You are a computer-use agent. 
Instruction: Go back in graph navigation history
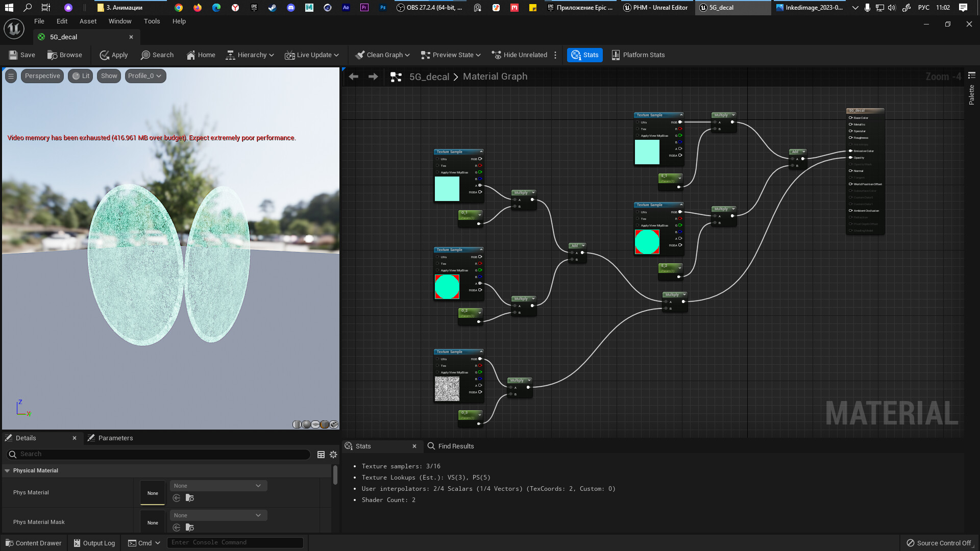click(x=353, y=77)
